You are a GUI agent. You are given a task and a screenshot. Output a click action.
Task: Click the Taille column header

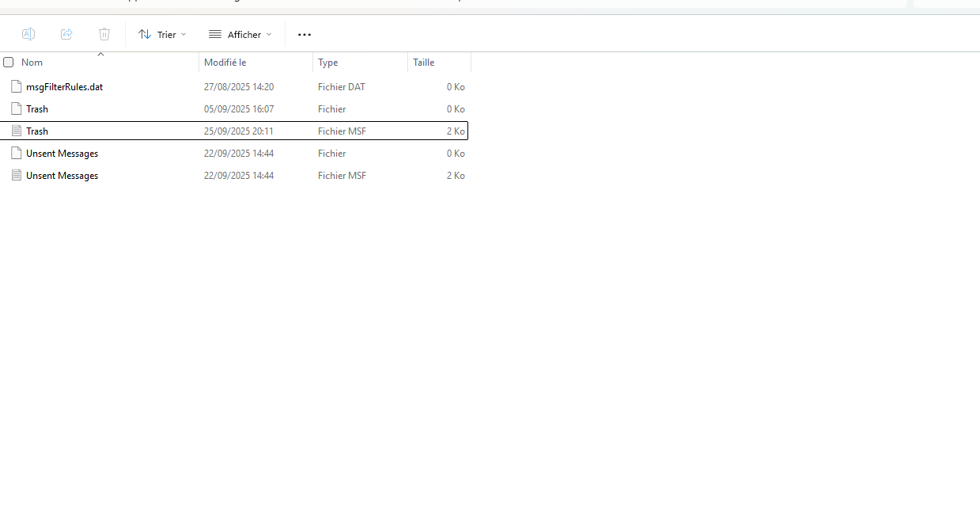coord(424,63)
